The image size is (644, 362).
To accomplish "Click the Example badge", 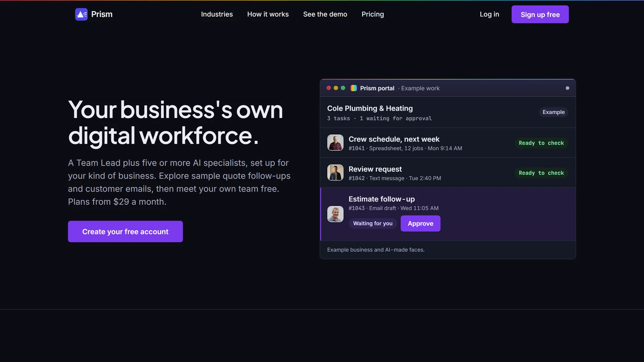I will point(553,112).
